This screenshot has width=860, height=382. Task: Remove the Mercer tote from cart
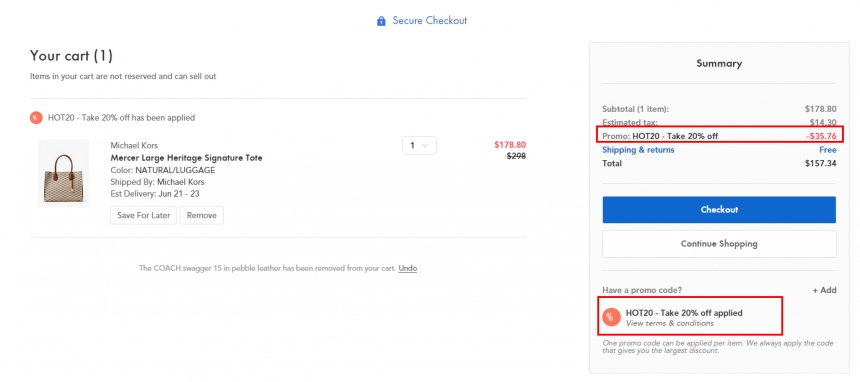tap(202, 215)
